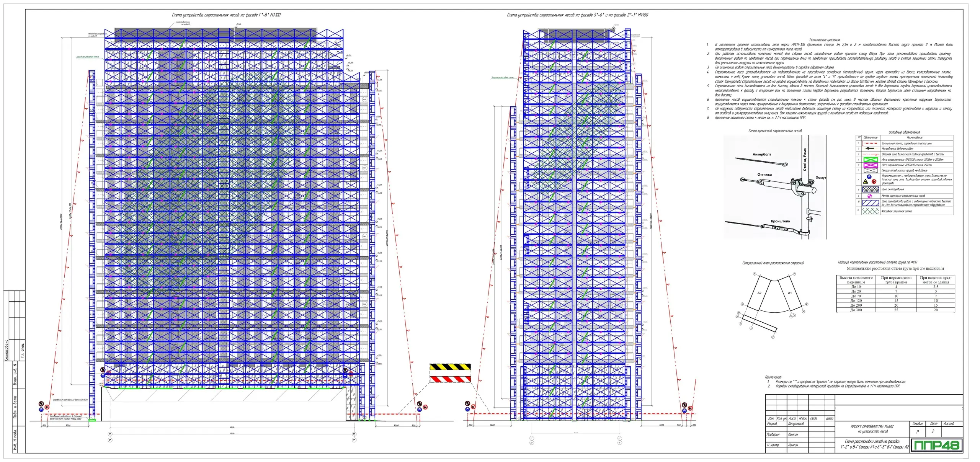Click section A2 on the situational plan
980x462 pixels.
point(759,293)
